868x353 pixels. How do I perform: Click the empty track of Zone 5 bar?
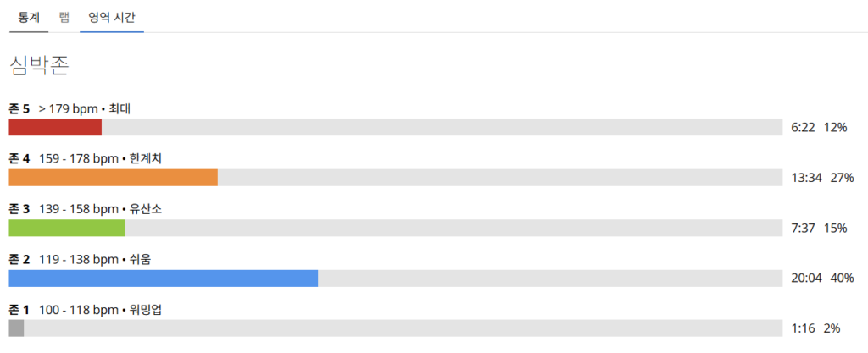[442, 127]
